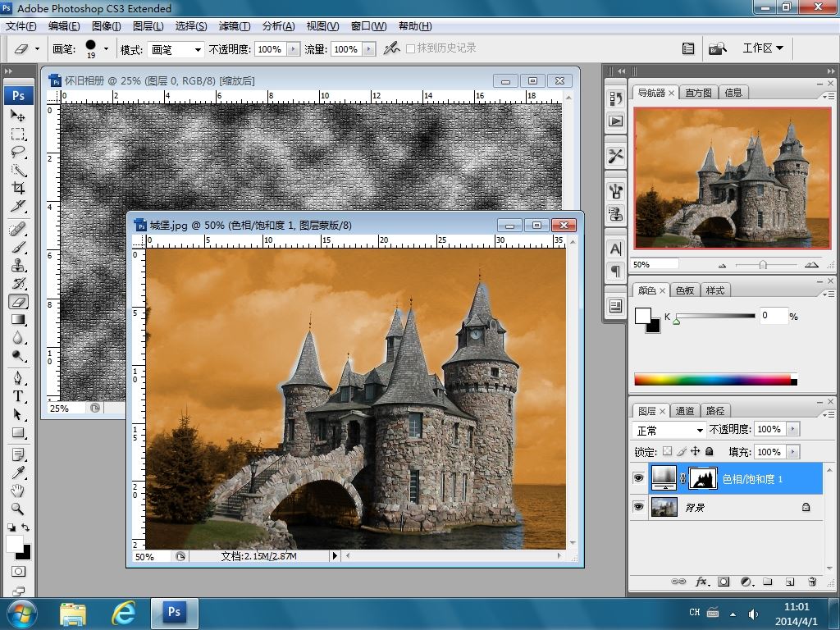This screenshot has height=630, width=840.
Task: Select the Rectangle shape tool
Action: [x=18, y=433]
